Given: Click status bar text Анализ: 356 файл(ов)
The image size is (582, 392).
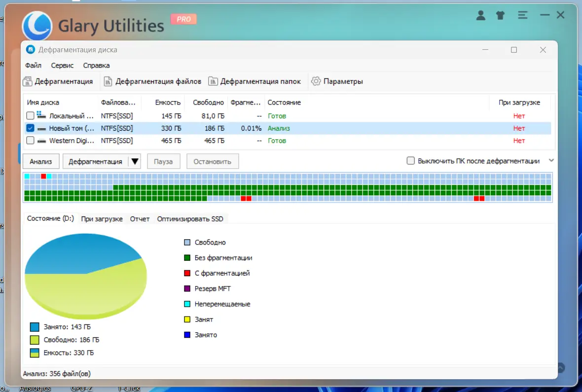Looking at the screenshot, I should 57,374.
